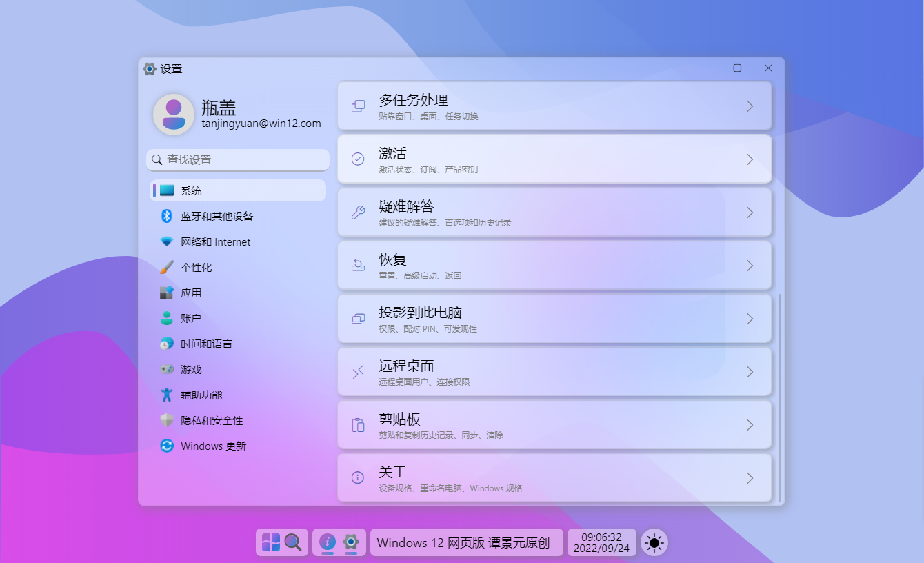Toggle the theme with the sun button
This screenshot has width=924, height=563.
click(x=654, y=543)
